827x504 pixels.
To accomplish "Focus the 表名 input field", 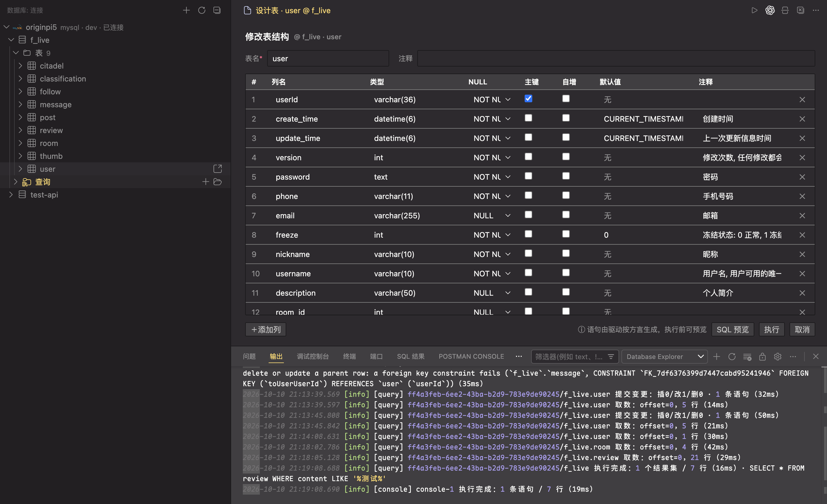I will (328, 59).
